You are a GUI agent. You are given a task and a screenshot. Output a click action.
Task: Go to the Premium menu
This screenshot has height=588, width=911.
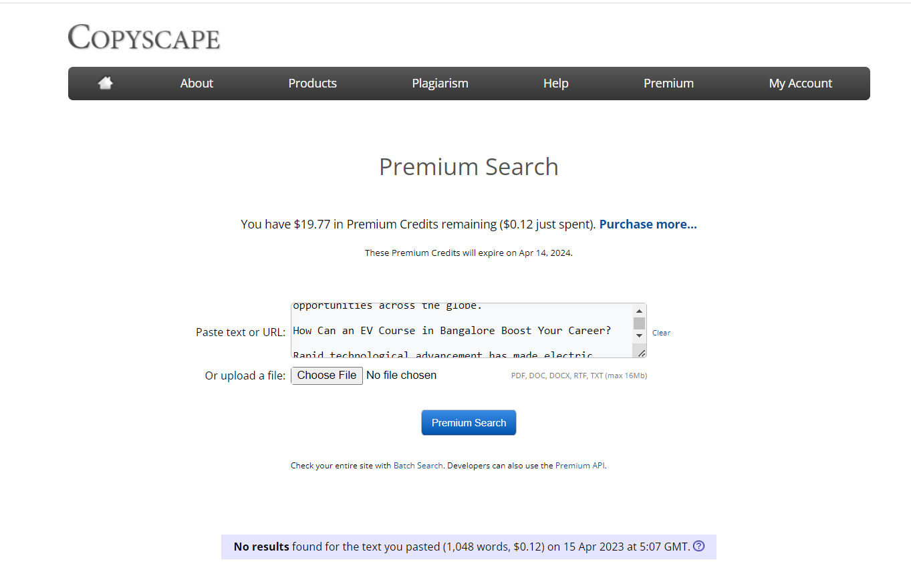(668, 84)
